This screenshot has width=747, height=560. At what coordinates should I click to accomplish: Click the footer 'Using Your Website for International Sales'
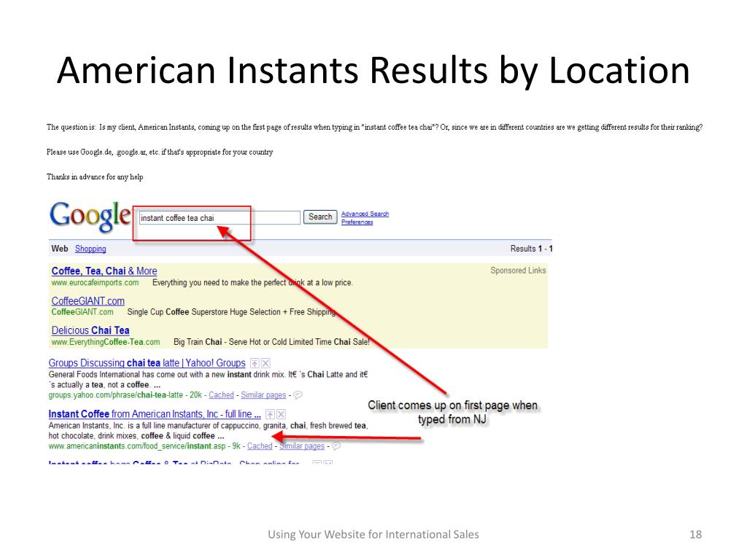[x=373, y=534]
